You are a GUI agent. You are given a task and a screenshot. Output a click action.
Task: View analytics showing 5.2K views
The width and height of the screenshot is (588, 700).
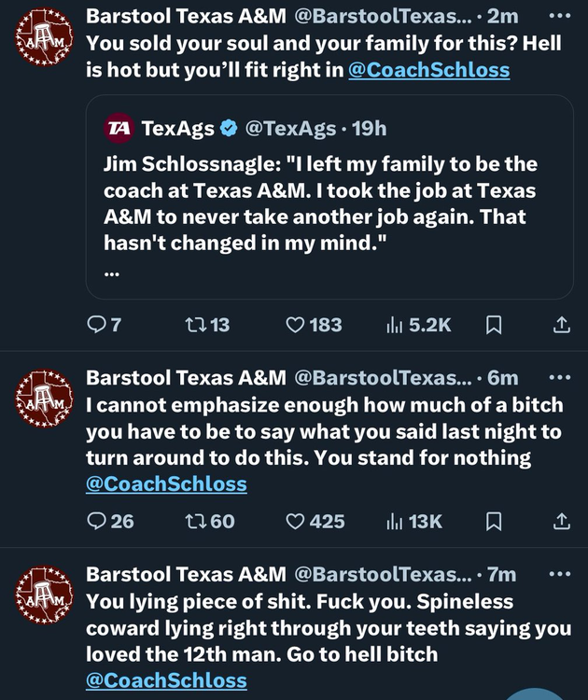coord(395,325)
